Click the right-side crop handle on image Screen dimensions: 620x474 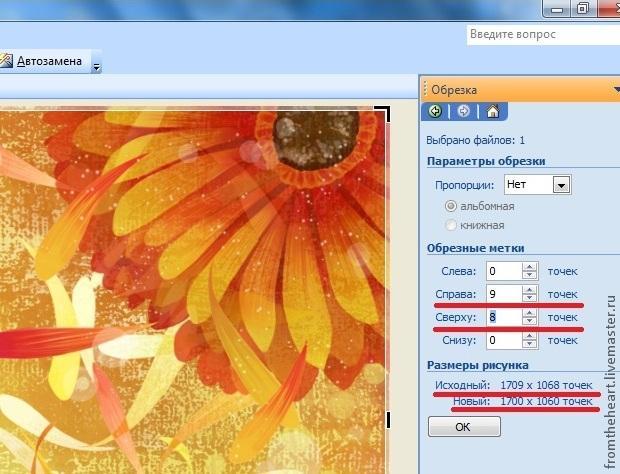point(388,419)
